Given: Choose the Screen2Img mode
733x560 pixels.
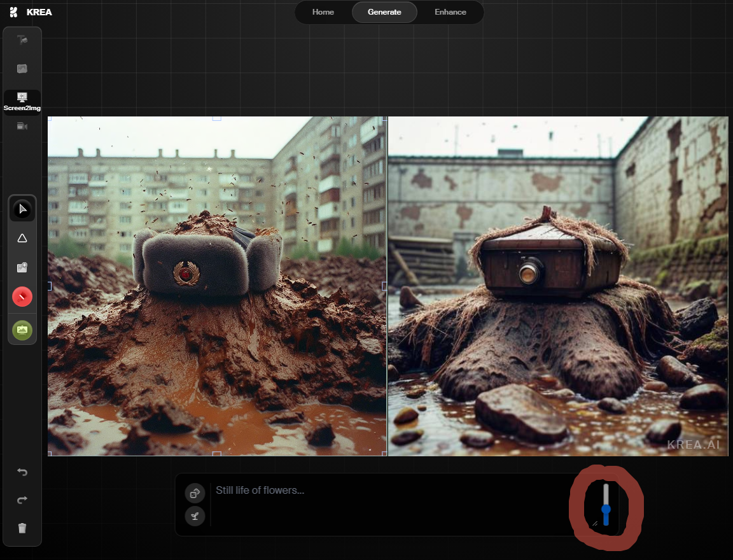Looking at the screenshot, I should 22,102.
